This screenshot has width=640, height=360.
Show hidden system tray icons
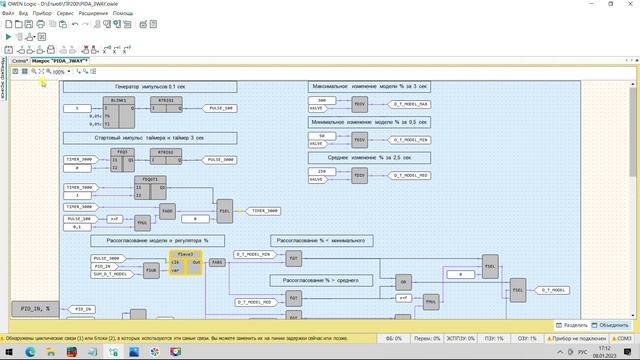coord(560,352)
